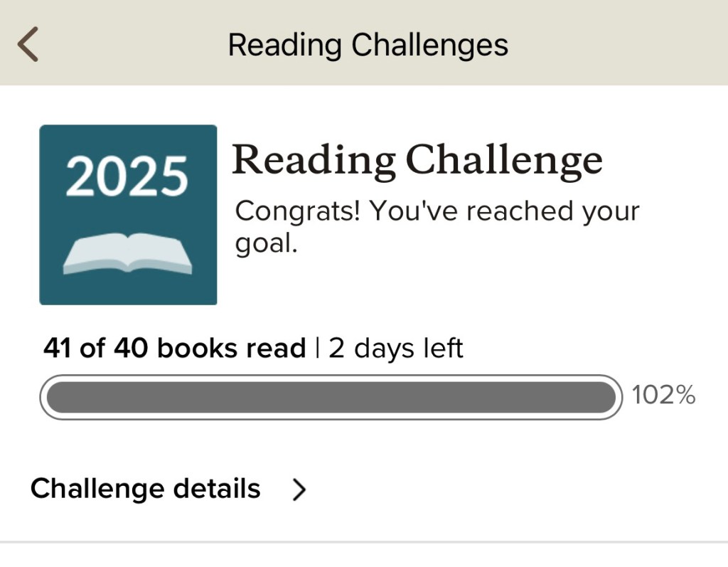Tap the "Reading Challenges" page title
This screenshot has width=728, height=567.
click(x=368, y=45)
